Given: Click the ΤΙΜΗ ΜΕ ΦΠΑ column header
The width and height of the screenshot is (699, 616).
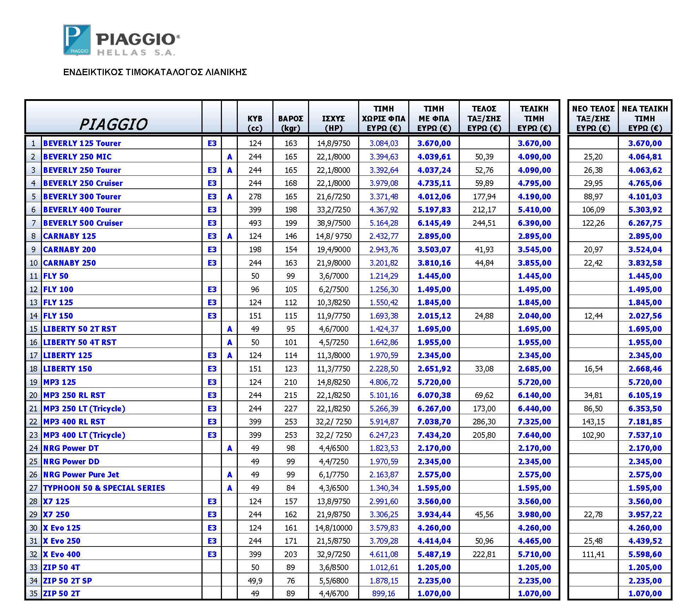Looking at the screenshot, I should tap(434, 117).
